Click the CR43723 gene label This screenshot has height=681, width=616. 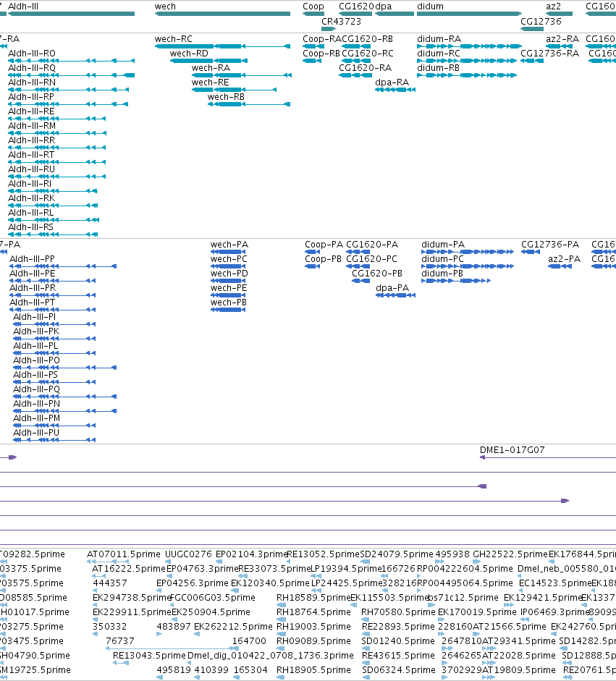coord(341,21)
